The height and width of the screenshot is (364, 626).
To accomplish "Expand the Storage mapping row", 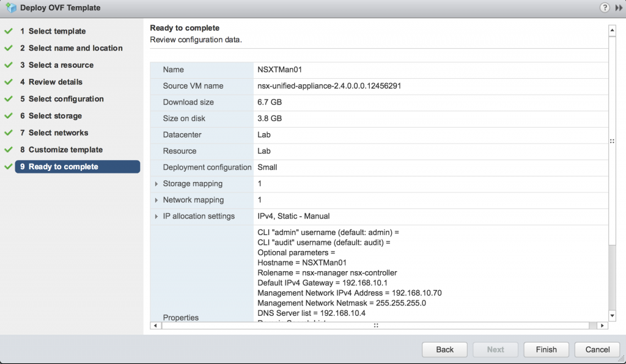I will click(156, 184).
